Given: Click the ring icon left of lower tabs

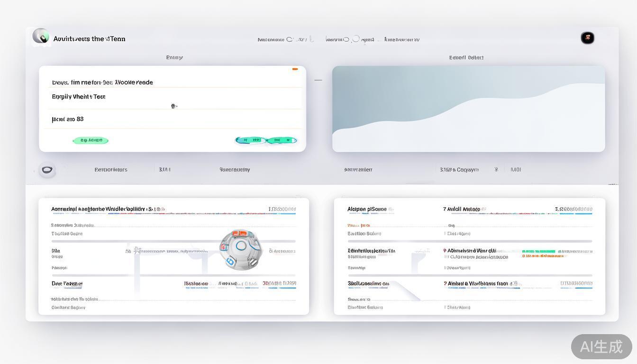Looking at the screenshot, I should (47, 170).
